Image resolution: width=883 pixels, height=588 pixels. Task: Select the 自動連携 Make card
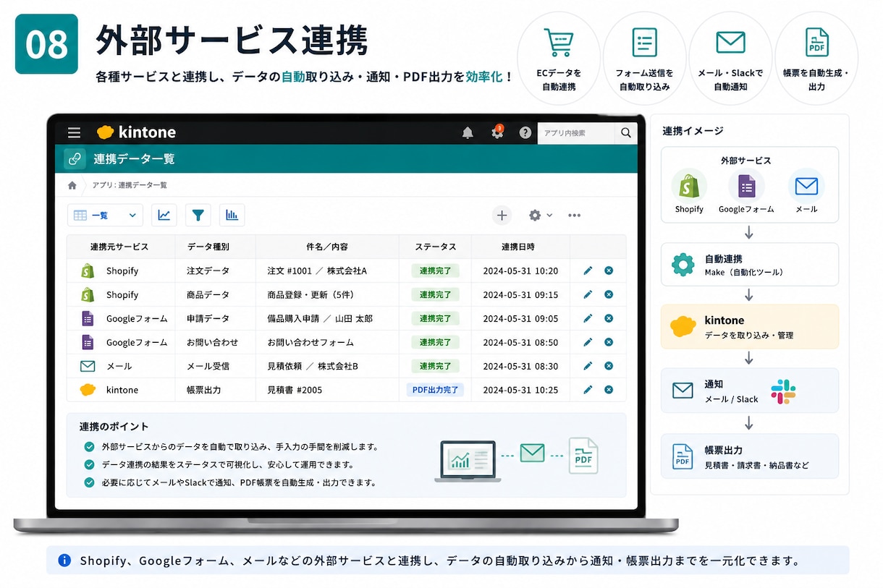click(x=749, y=265)
